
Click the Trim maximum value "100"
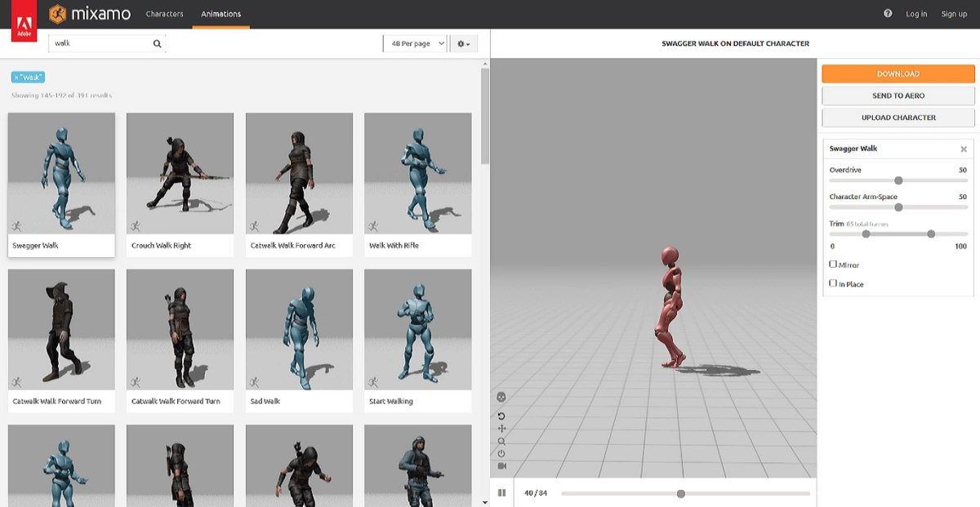960,246
